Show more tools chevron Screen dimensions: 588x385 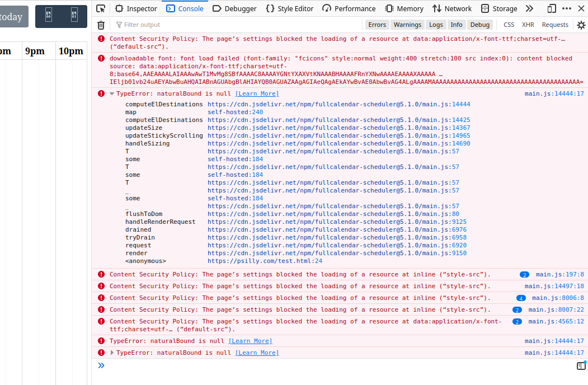[529, 8]
